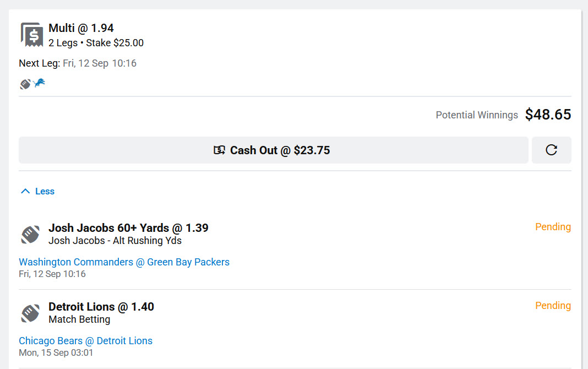Viewport: 588px width, 369px height.
Task: Select the Josh Jacobs 60+ Yards @ 1.39 leg title
Action: coord(128,228)
